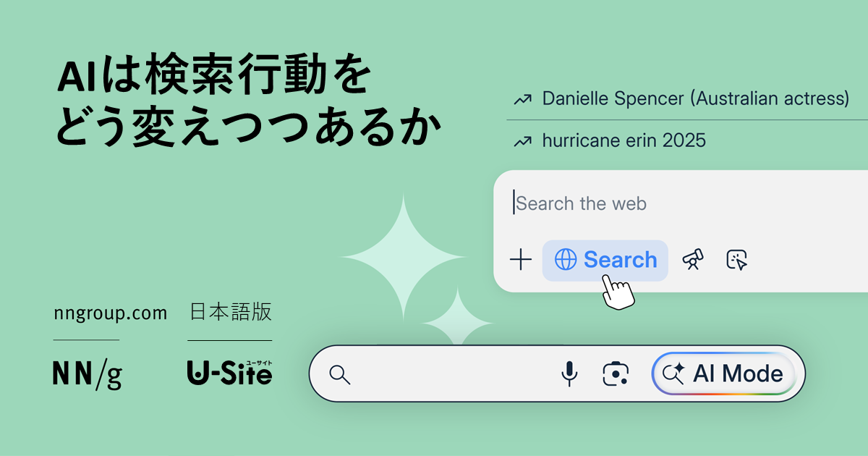Click the U-Site logo

point(229,372)
